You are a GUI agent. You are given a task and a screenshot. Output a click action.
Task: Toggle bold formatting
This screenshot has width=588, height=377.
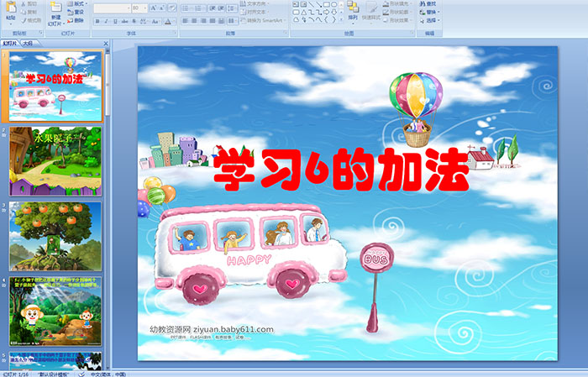(97, 21)
